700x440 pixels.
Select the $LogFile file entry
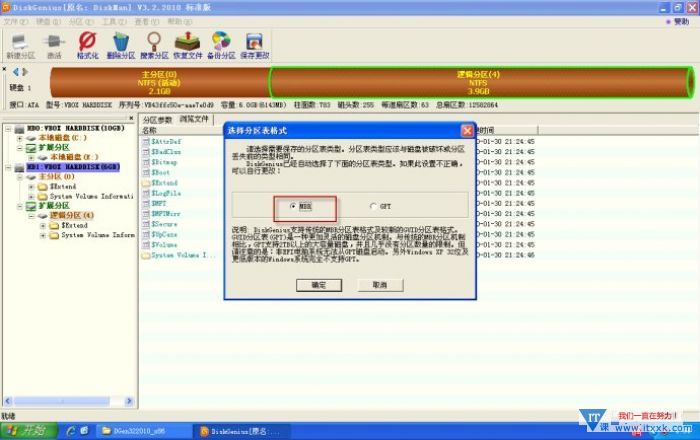[x=166, y=193]
